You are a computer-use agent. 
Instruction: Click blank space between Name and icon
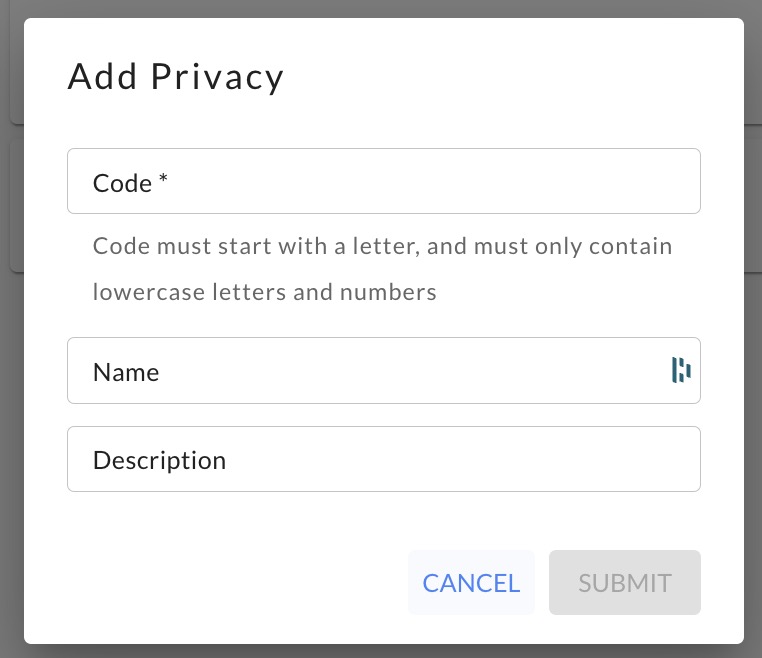click(x=413, y=370)
